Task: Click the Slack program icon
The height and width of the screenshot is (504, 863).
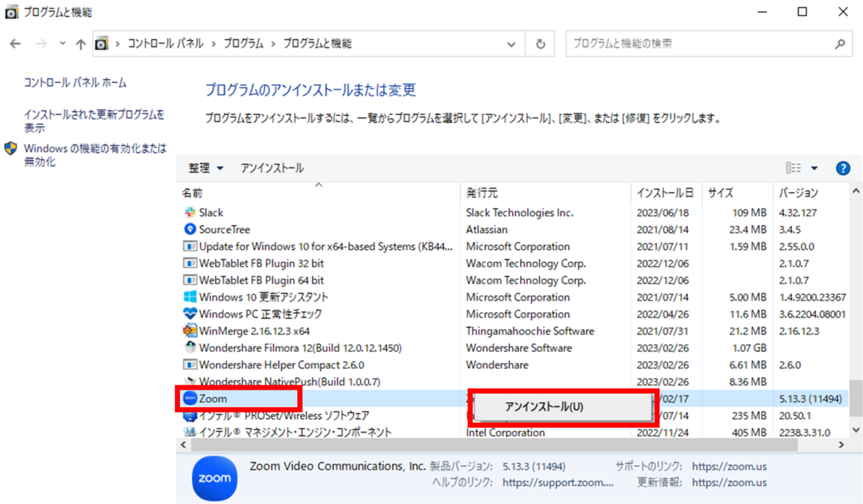Action: point(190,213)
